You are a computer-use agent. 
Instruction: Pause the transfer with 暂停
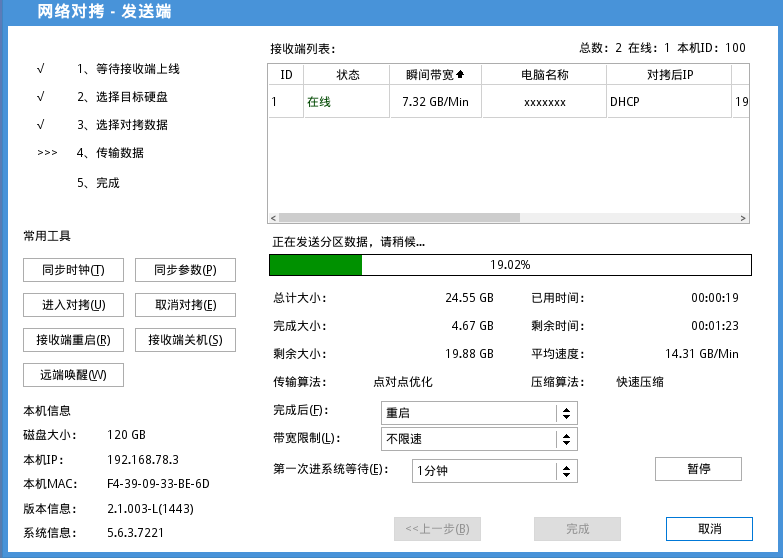coord(698,469)
